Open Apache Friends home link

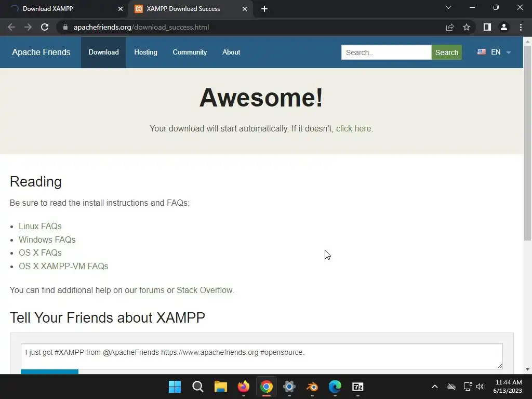41,52
